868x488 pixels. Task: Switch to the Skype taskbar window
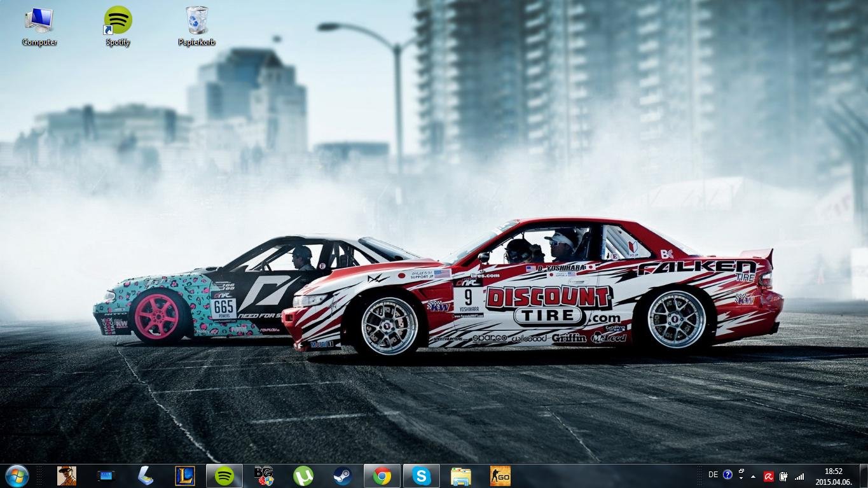click(x=422, y=476)
